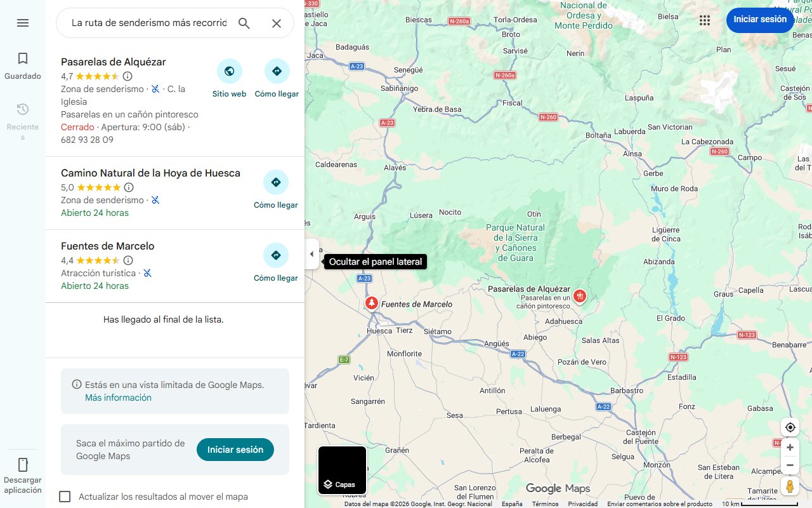812x508 pixels.
Task: Enable updating results when moving the map
Action: (x=65, y=497)
